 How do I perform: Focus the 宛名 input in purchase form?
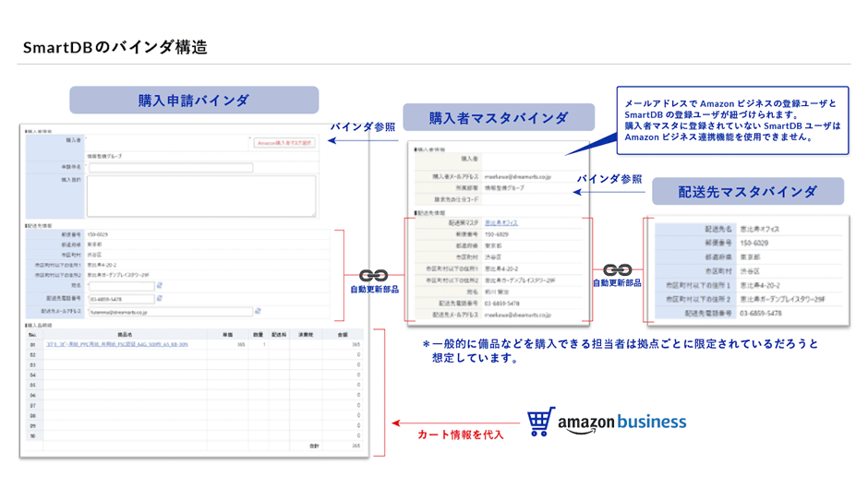click(121, 286)
